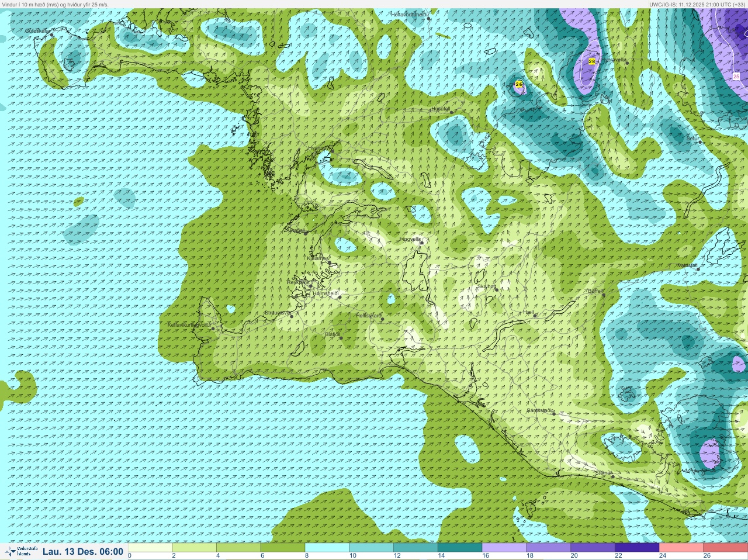Click the yellow 28 gust marker
This screenshot has height=560, width=748.
(592, 61)
